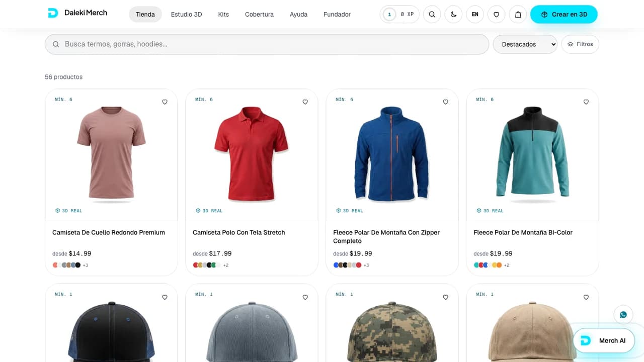Open the Kits nav item
Image resolution: width=644 pixels, height=362 pixels.
pyautogui.click(x=223, y=15)
